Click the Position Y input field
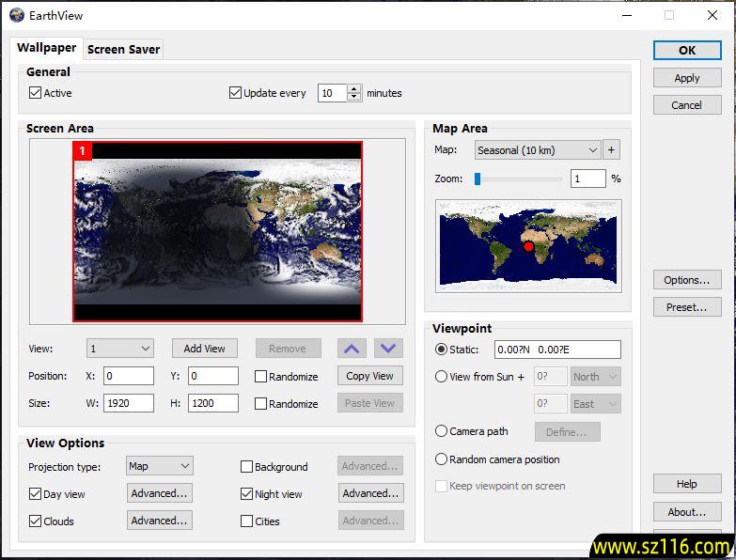Screen dimensions: 736x560 [213, 376]
